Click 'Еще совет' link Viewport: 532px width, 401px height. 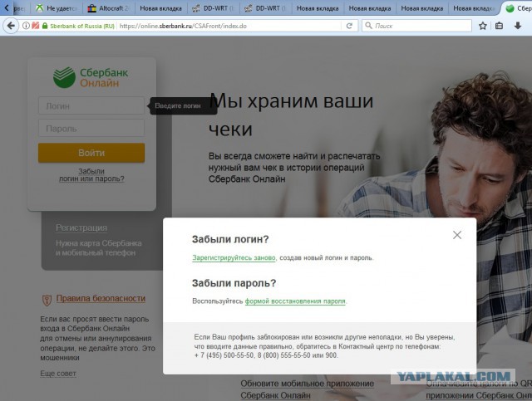point(58,374)
